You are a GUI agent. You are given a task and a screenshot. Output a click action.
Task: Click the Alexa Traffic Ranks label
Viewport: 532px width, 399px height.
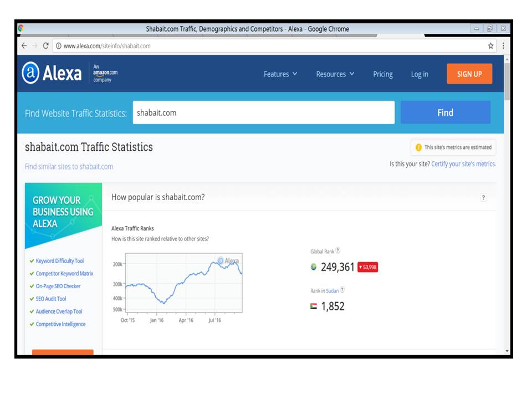[x=132, y=228]
